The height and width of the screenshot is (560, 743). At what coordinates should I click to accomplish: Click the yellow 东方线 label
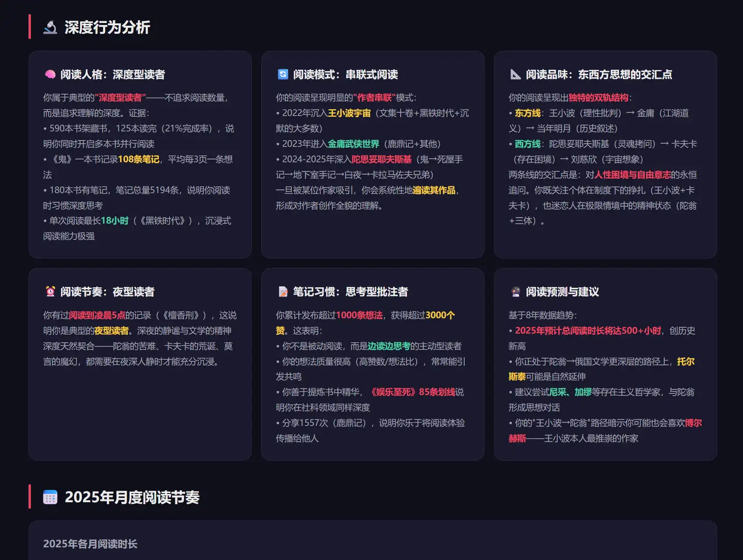528,113
